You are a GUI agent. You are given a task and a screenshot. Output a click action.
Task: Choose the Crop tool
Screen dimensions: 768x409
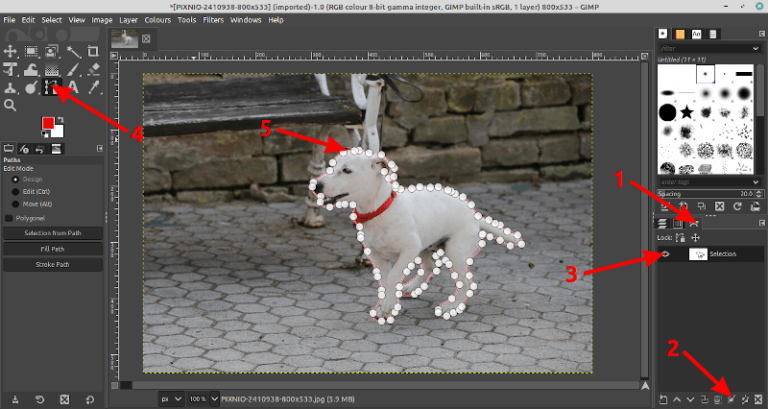(x=93, y=51)
